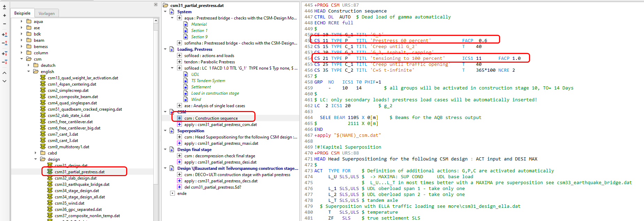Close the examples panel with X button
Screen dimensions: 644x221
click(x=156, y=5)
